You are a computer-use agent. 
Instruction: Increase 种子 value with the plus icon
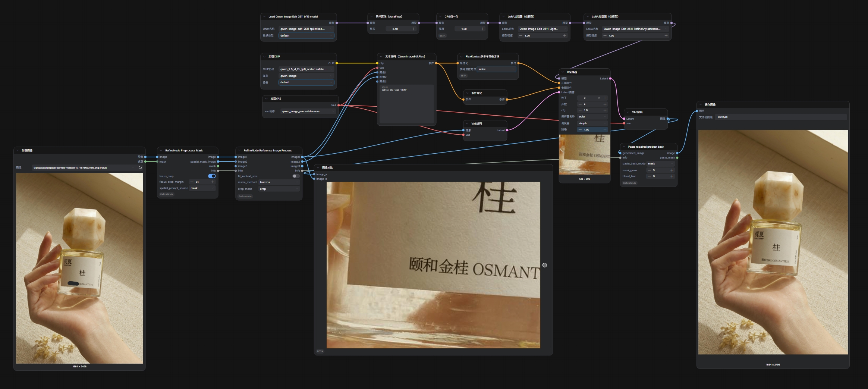[x=605, y=98]
